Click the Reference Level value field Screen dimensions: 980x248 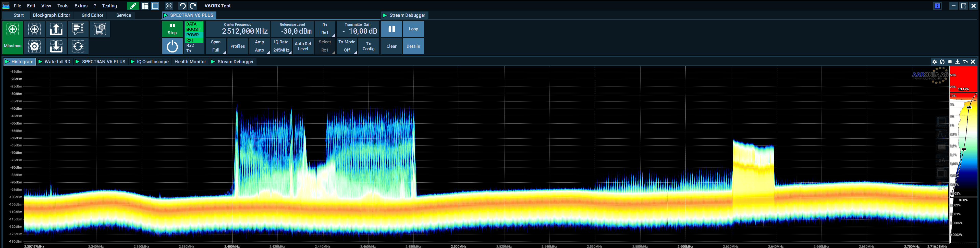292,29
